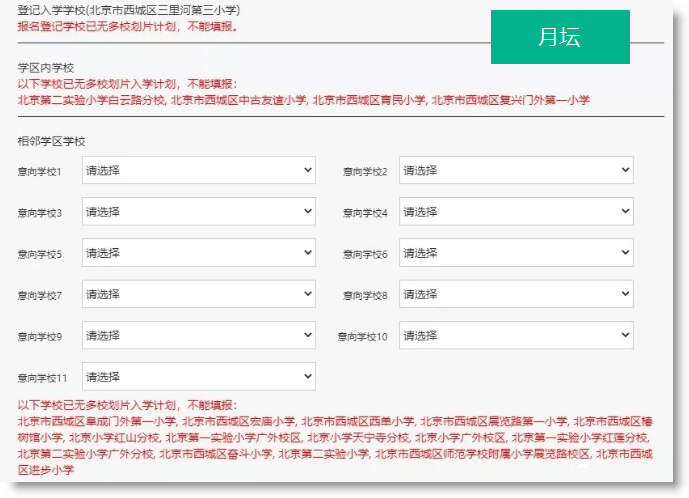Open the 意向学校1 dropdown
Image resolution: width=689 pixels, height=498 pixels.
point(199,170)
